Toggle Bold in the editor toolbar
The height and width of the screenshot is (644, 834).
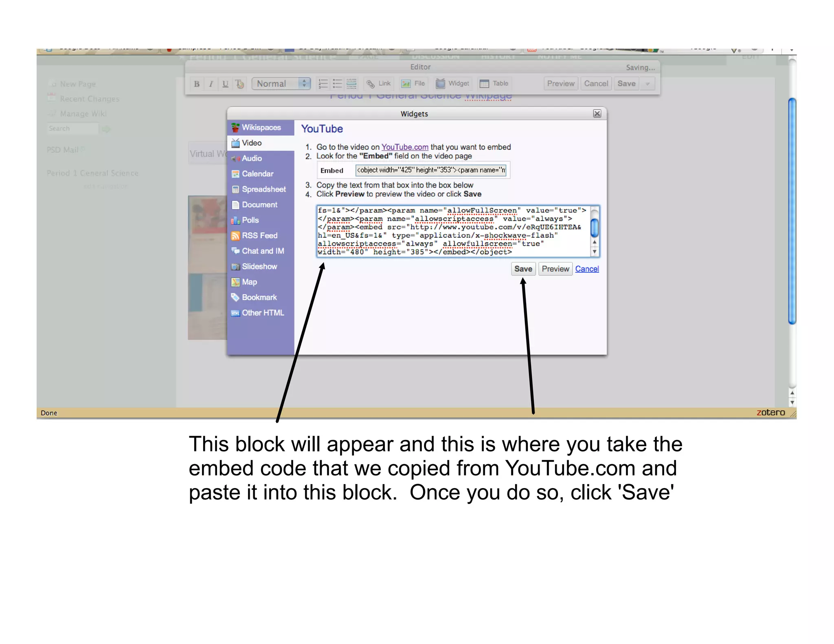197,84
